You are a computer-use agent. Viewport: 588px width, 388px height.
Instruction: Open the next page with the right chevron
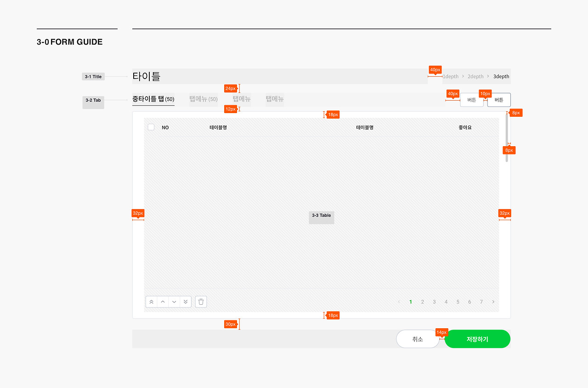pyautogui.click(x=493, y=302)
